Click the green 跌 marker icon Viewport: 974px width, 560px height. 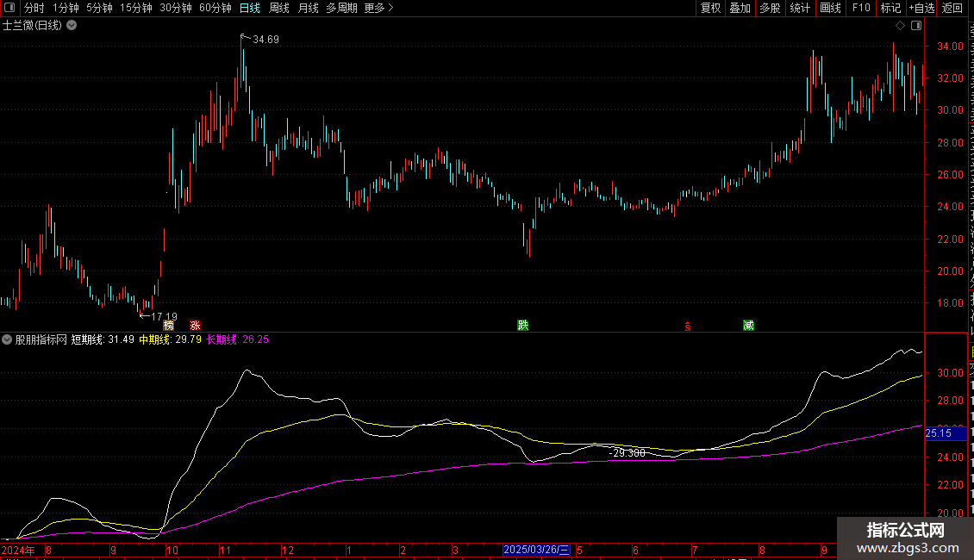click(522, 326)
